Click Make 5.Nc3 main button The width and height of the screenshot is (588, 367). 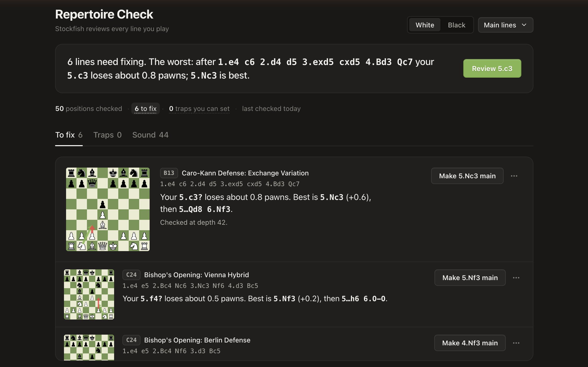(x=467, y=176)
